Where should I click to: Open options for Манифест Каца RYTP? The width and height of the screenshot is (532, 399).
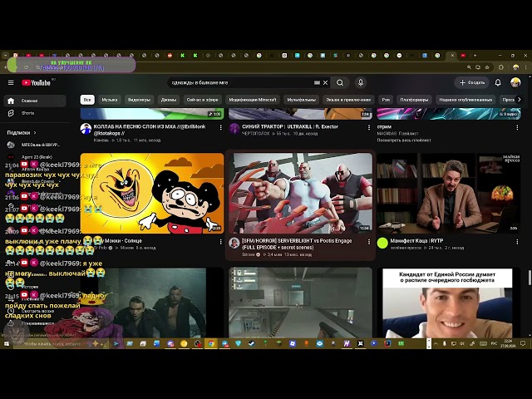(517, 242)
